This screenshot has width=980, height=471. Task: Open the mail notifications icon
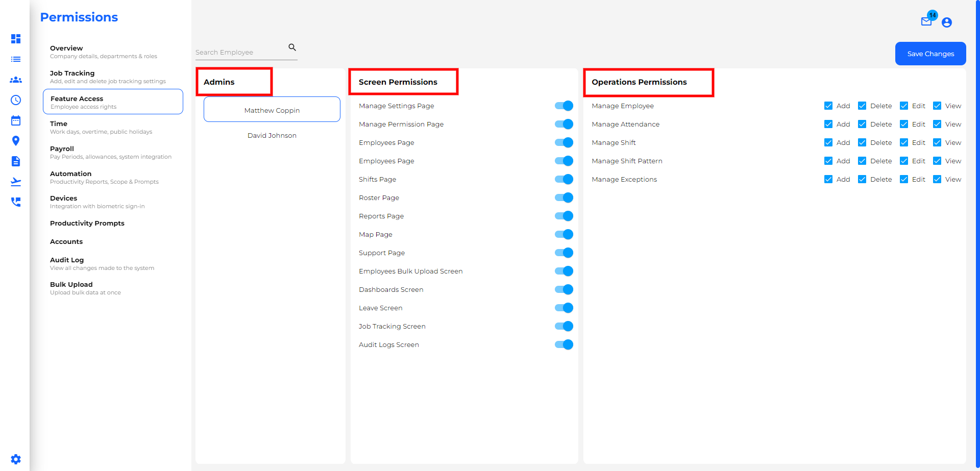point(926,22)
